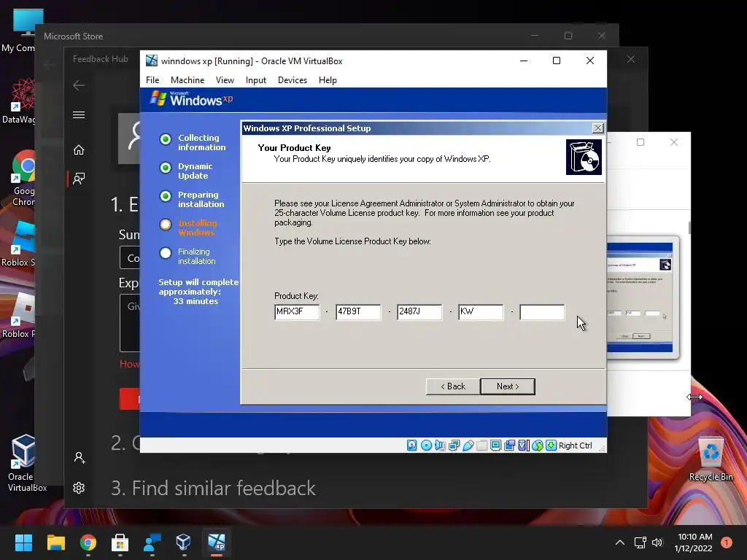Click the Oracle VirtualBox desktop shortcut
The image size is (747, 560).
pos(24,463)
